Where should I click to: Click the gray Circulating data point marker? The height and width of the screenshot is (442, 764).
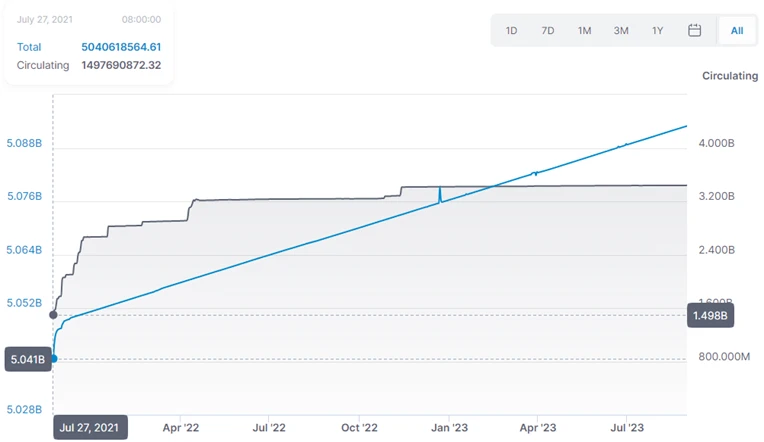(x=54, y=315)
